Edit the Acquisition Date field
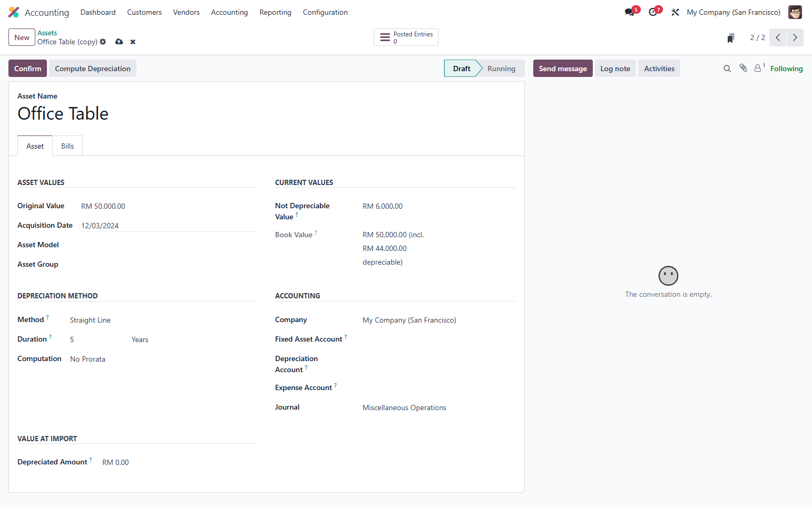Image resolution: width=812 pixels, height=505 pixels. (x=170, y=226)
